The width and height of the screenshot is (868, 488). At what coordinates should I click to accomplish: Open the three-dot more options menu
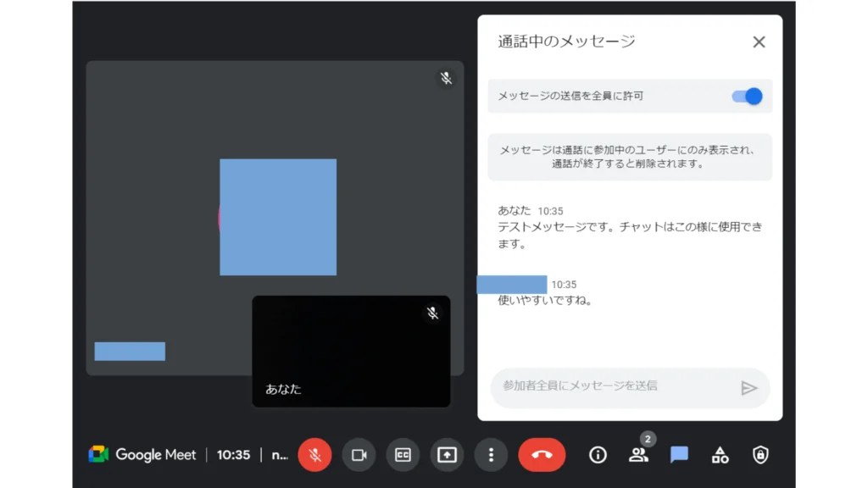click(x=491, y=455)
